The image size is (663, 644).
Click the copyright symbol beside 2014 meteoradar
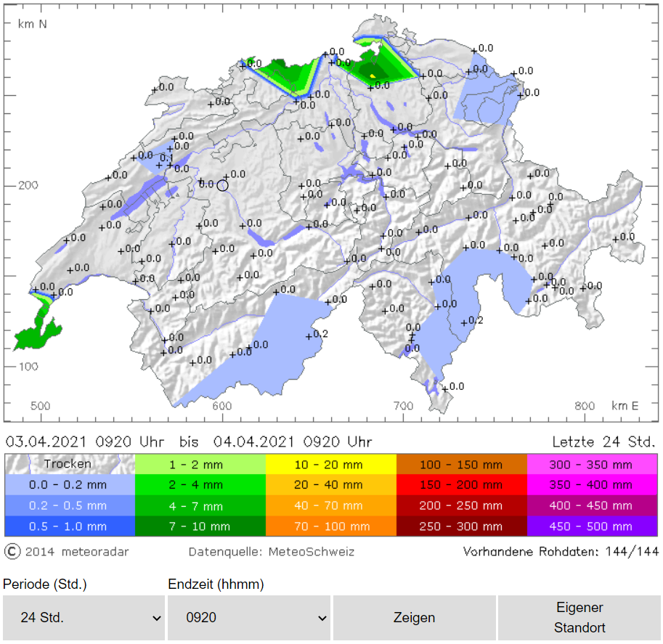point(12,552)
